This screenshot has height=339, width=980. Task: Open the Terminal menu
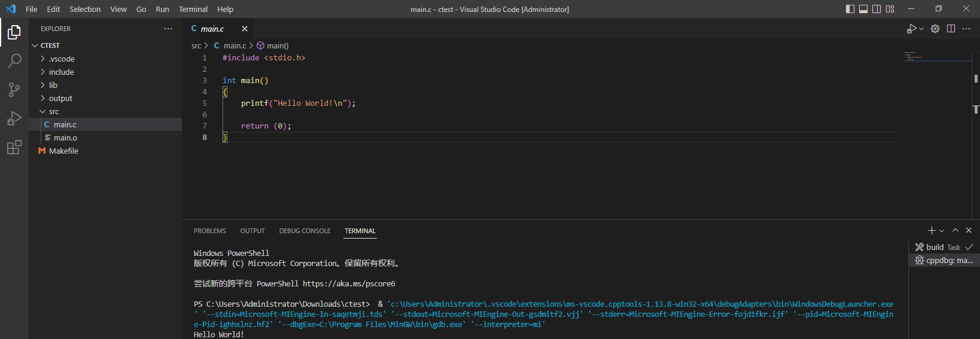coord(193,9)
